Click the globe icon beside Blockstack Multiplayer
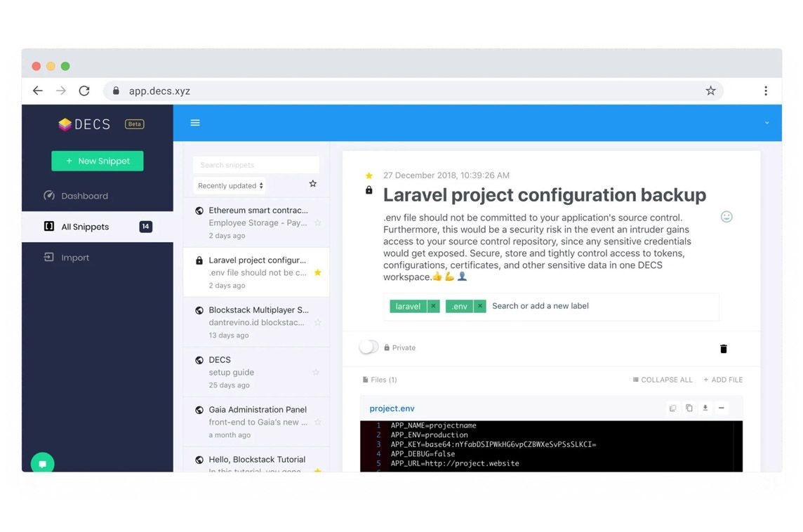 pyautogui.click(x=199, y=310)
